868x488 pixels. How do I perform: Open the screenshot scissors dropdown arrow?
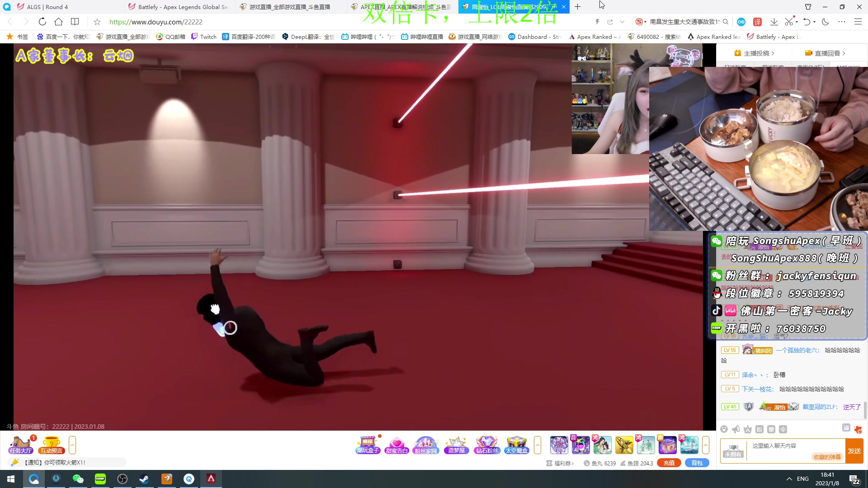tap(797, 22)
